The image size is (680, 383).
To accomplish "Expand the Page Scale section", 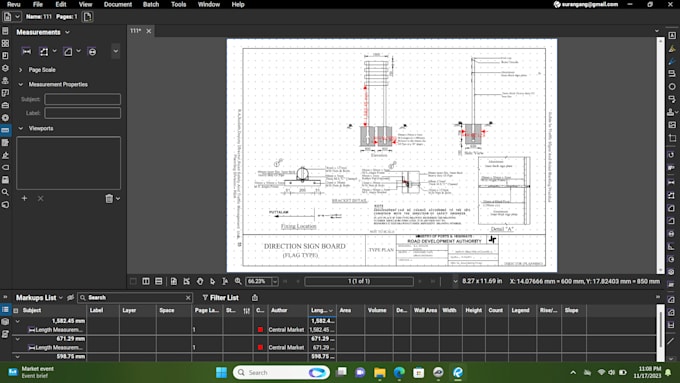I will point(20,69).
